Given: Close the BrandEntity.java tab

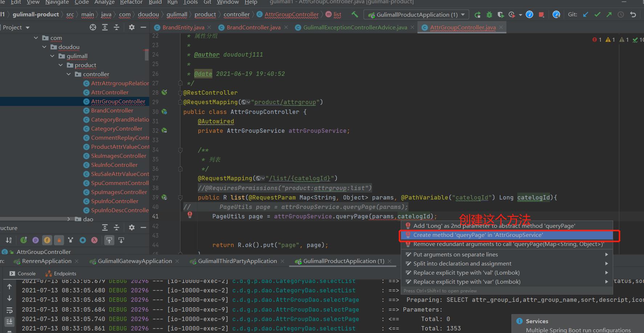Looking at the screenshot, I should [210, 27].
